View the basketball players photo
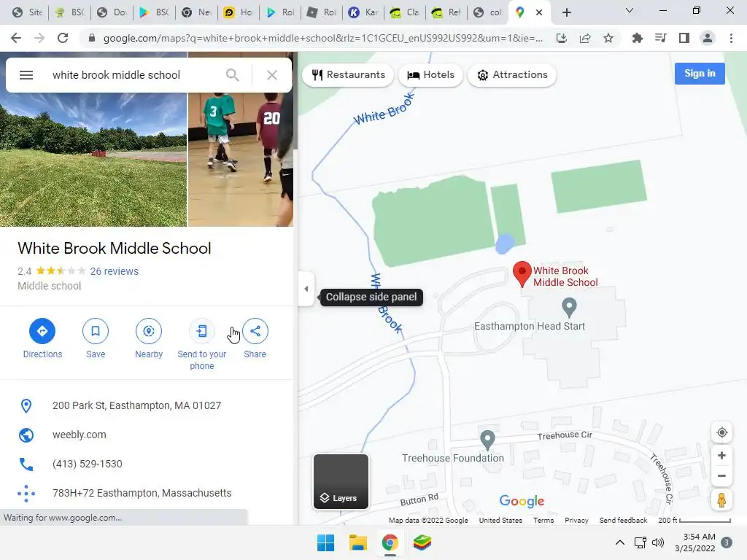747x560 pixels. tap(241, 160)
